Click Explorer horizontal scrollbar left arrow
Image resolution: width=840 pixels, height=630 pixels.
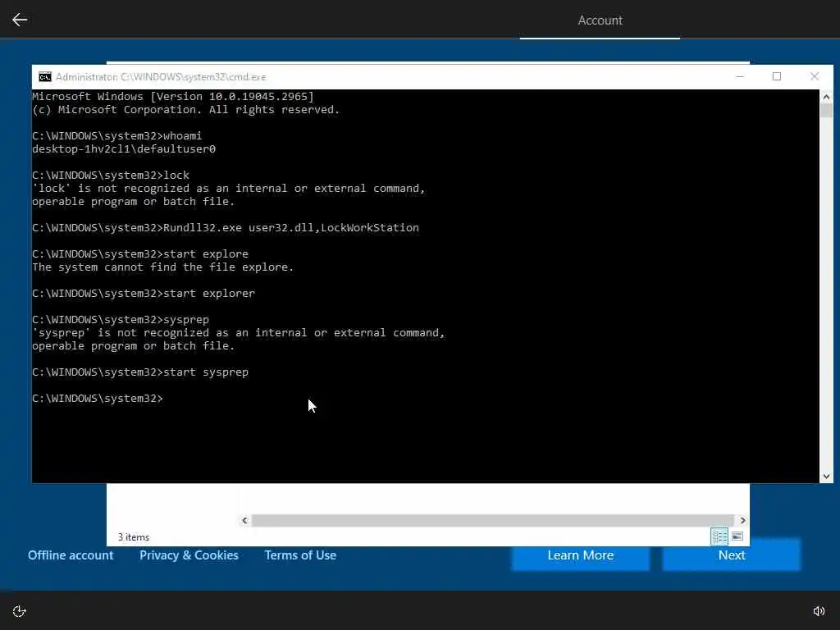point(244,520)
